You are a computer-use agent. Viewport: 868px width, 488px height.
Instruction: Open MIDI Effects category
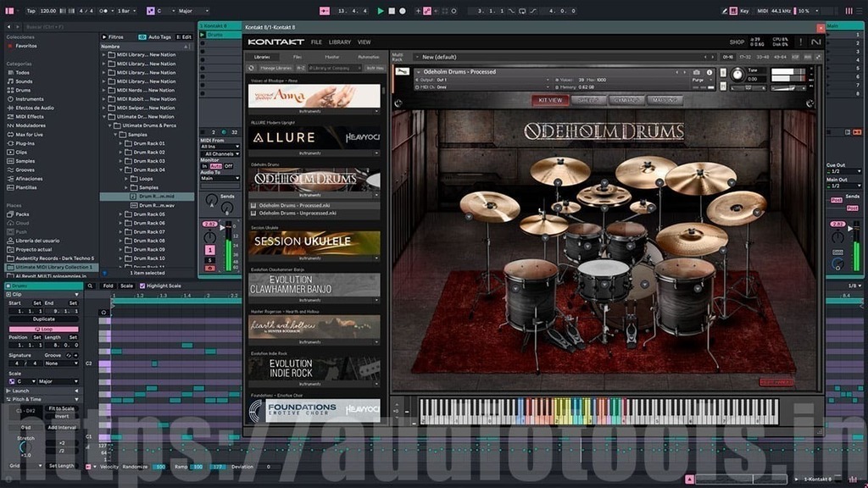click(x=30, y=117)
